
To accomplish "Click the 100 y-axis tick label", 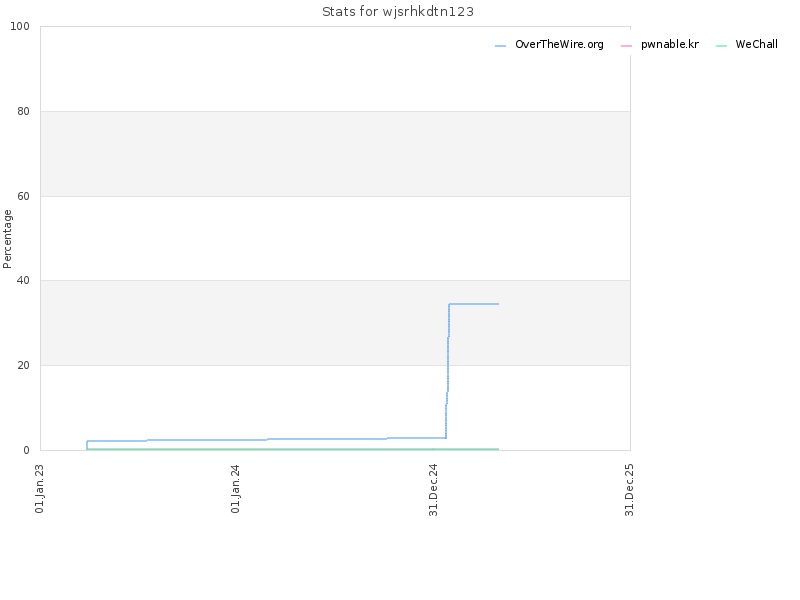I will click(20, 27).
